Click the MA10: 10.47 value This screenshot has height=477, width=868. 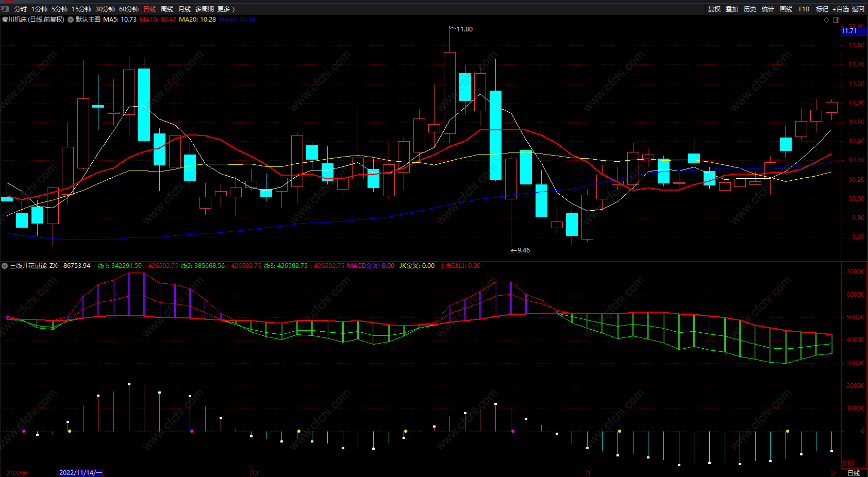click(158, 20)
